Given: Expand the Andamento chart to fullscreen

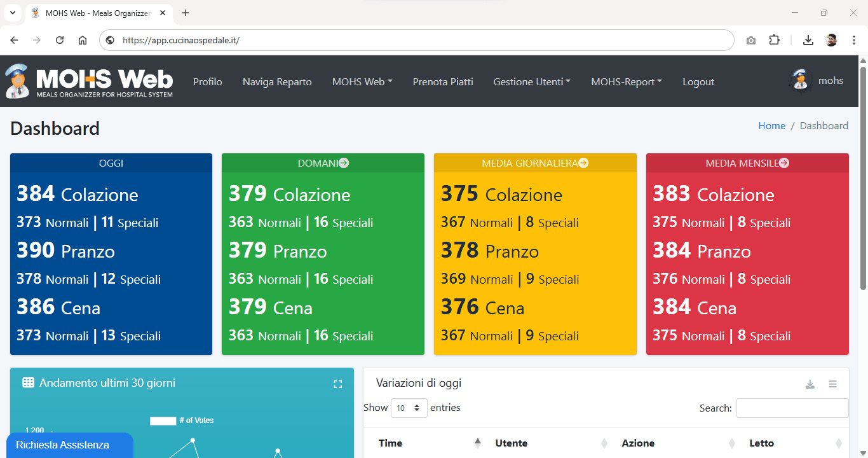Looking at the screenshot, I should click(x=338, y=384).
